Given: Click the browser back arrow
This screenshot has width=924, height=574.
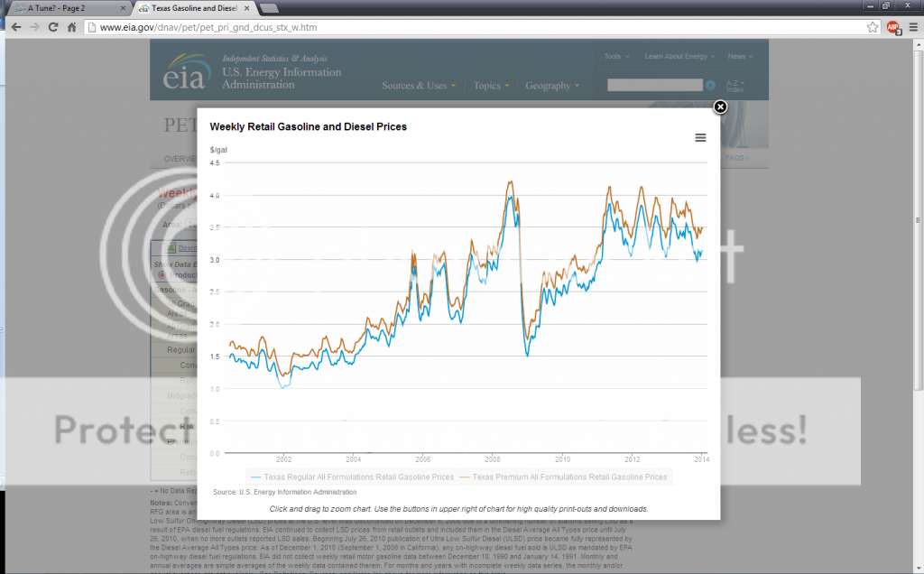Looking at the screenshot, I should [x=14, y=27].
